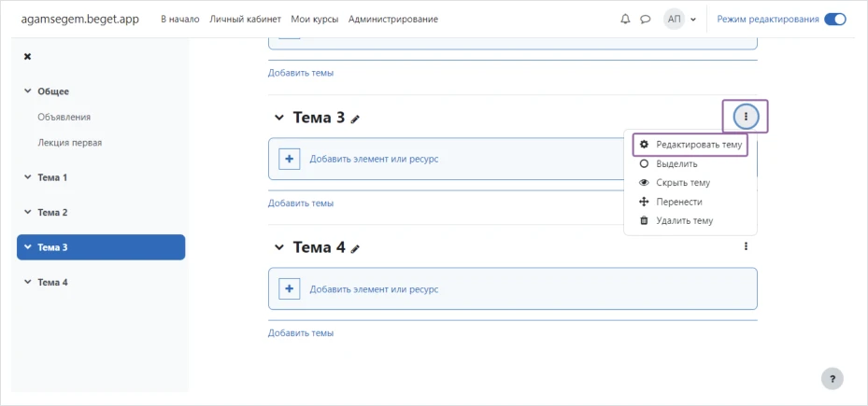Click Добавить темы link below Тема 3
The image size is (868, 406).
click(x=300, y=203)
